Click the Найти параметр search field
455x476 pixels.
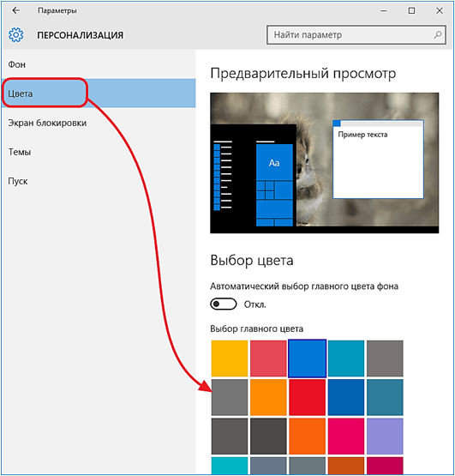(356, 35)
